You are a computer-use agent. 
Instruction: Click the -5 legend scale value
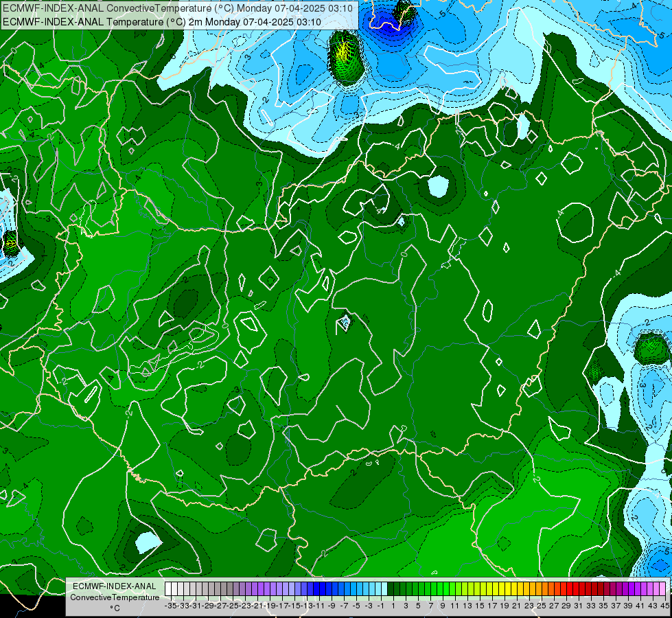click(x=356, y=606)
